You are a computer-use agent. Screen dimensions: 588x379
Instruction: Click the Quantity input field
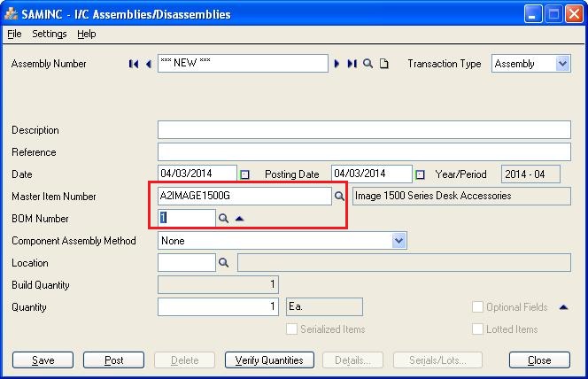218,306
